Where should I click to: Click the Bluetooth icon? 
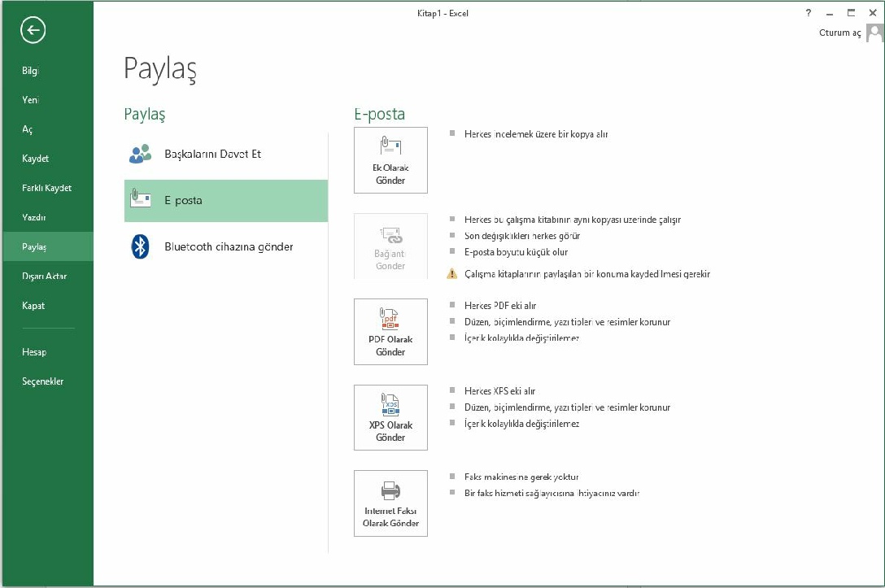(140, 246)
